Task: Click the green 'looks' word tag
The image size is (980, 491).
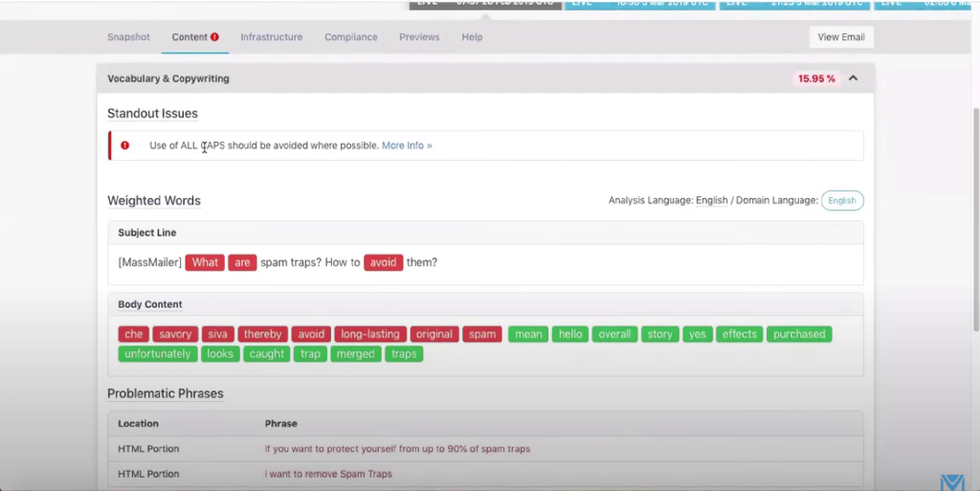Action: coord(220,353)
